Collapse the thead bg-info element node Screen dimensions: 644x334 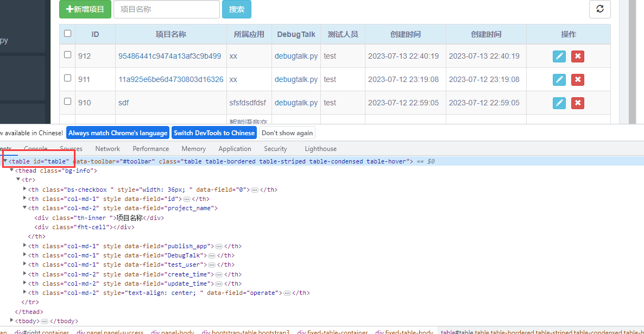pos(11,170)
